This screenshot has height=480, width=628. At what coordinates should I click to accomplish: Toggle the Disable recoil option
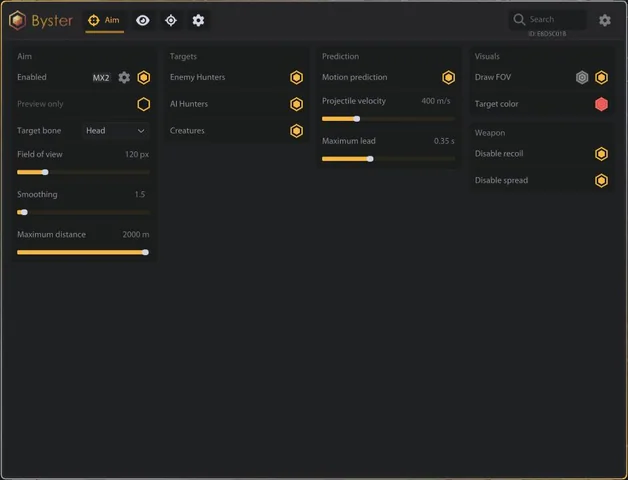click(x=601, y=154)
